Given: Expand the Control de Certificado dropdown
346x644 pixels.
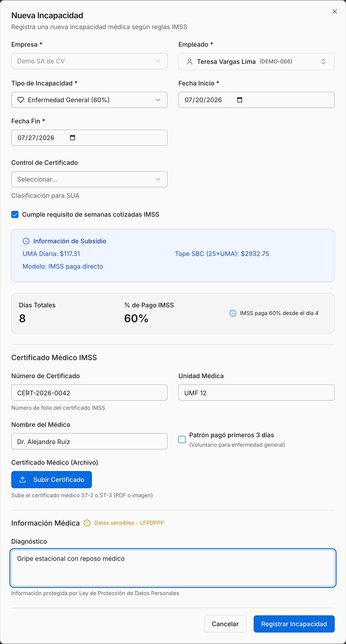Looking at the screenshot, I should 89,179.
